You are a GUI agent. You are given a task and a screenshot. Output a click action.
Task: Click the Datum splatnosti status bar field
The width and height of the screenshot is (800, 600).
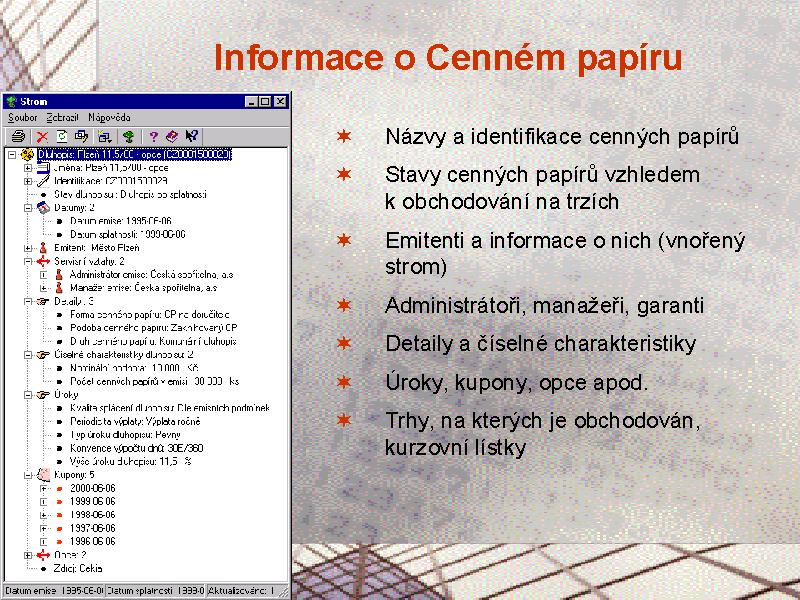point(155,591)
